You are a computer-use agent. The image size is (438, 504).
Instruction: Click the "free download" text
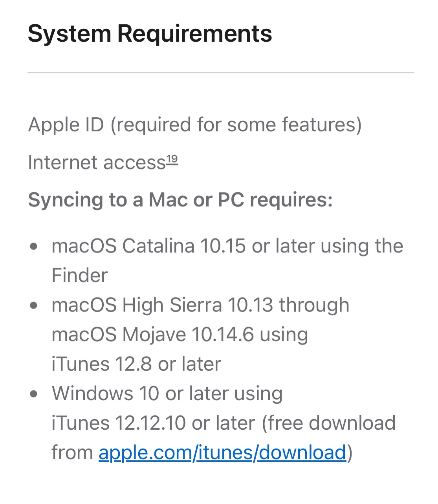[330, 423]
